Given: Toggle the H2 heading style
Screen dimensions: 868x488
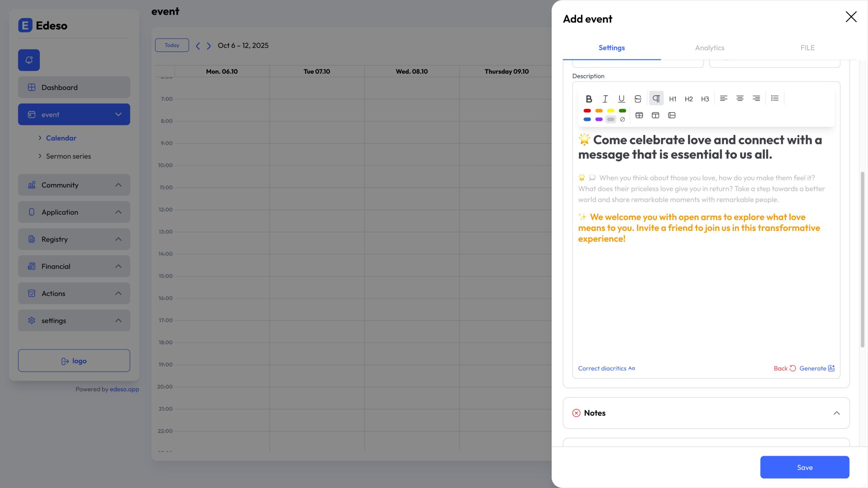Looking at the screenshot, I should click(x=689, y=99).
